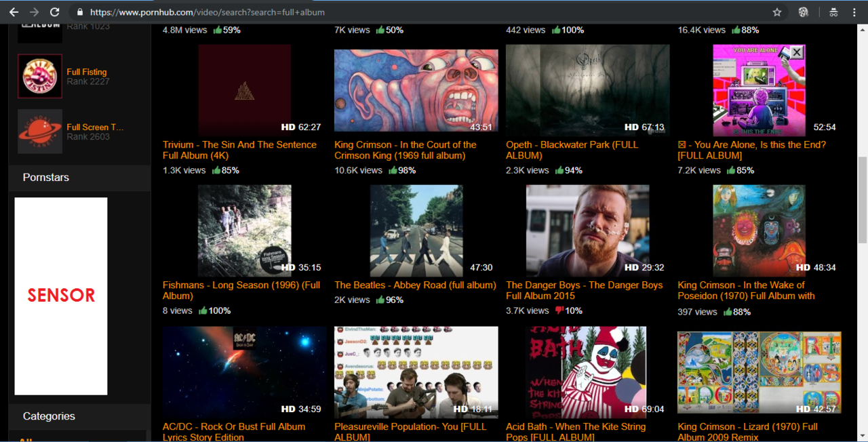Go back using the browser back arrow
Viewport: 868px width, 442px height.
click(x=14, y=12)
